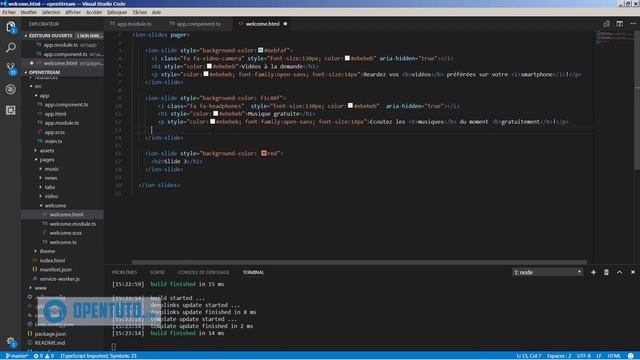Open the Accéder menu
Image resolution: width=640 pixels, height=360 pixels.
coord(94,12)
